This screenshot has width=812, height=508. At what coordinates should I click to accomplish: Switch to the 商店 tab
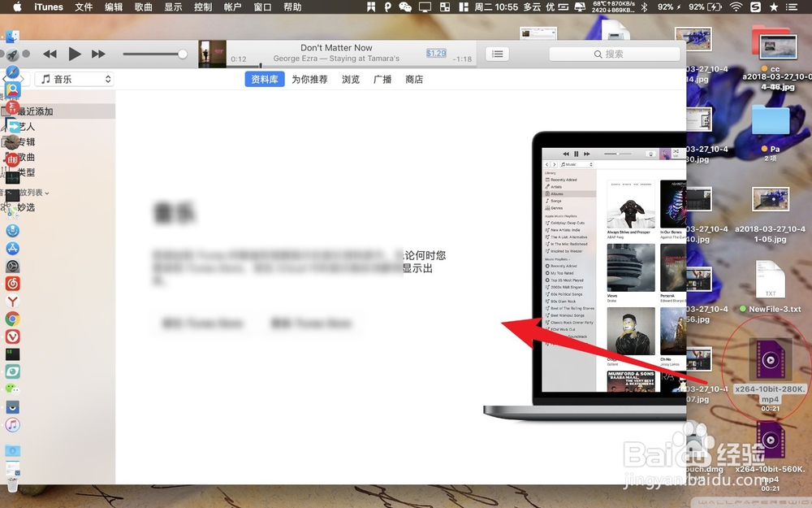pyautogui.click(x=414, y=80)
